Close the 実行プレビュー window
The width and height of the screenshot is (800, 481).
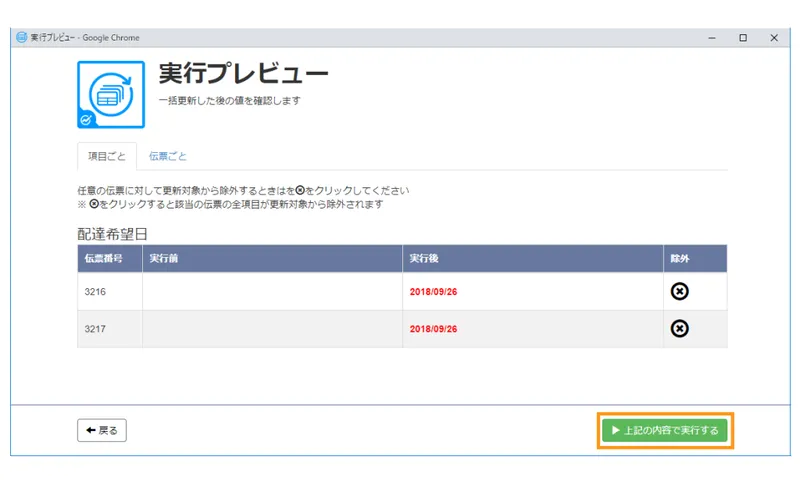(774, 38)
